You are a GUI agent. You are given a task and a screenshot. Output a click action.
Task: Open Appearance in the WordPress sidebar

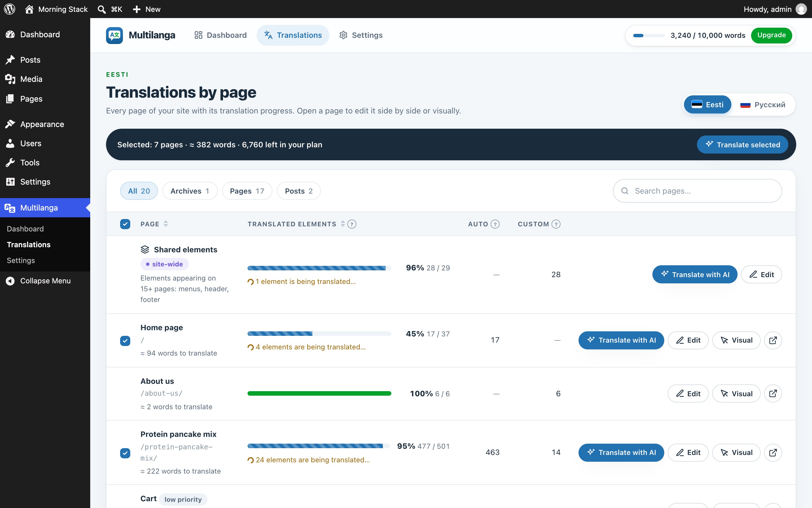[45, 124]
